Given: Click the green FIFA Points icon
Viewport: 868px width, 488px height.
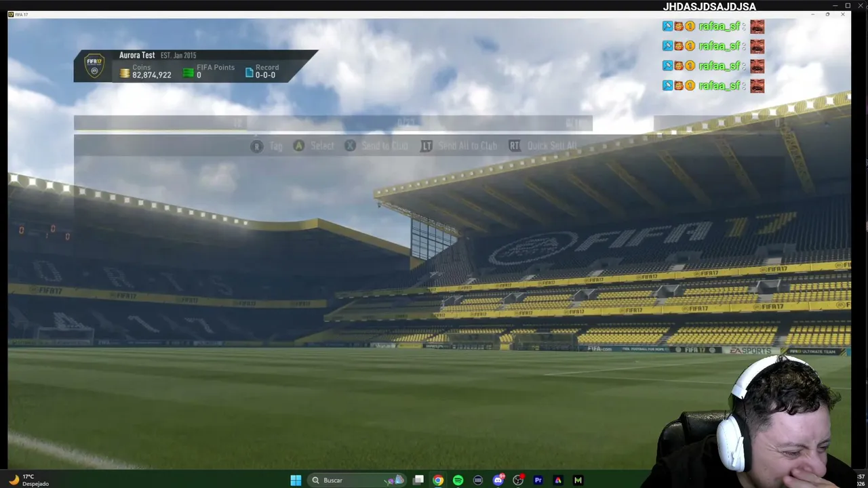Looking at the screenshot, I should (189, 73).
